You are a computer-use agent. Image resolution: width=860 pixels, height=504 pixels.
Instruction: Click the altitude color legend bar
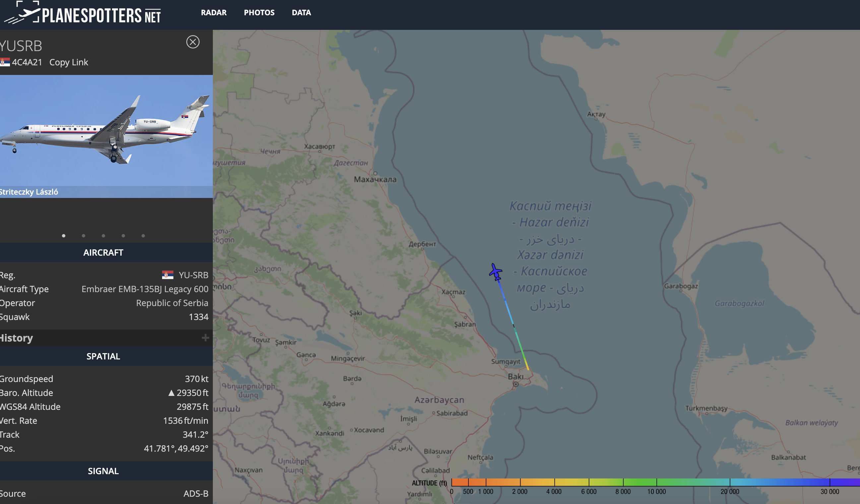pos(655,482)
